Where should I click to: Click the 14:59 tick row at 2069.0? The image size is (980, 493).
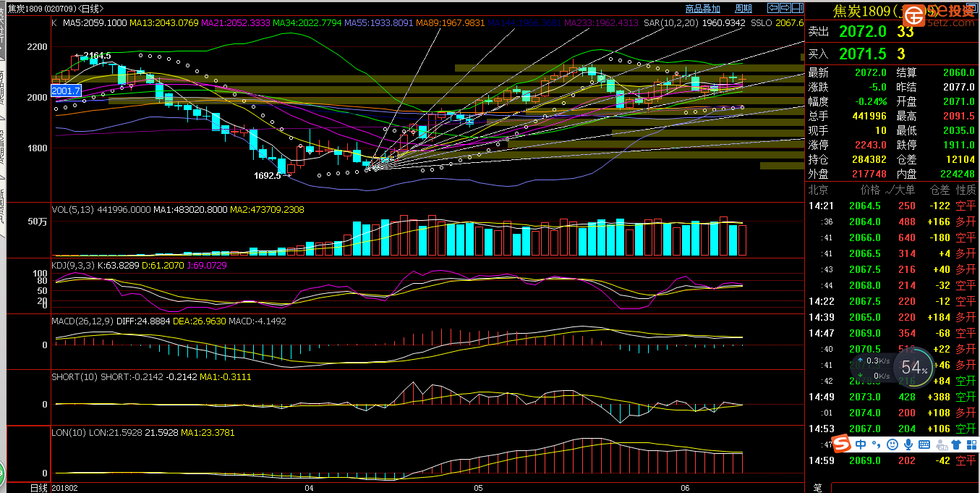[892, 460]
